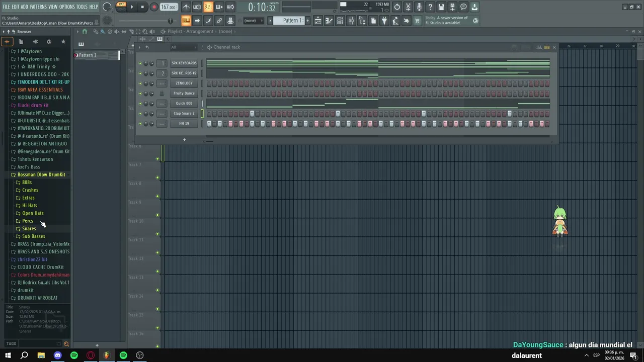The width and height of the screenshot is (644, 362).
Task: Open the undo history icon
Action: [x=397, y=7]
